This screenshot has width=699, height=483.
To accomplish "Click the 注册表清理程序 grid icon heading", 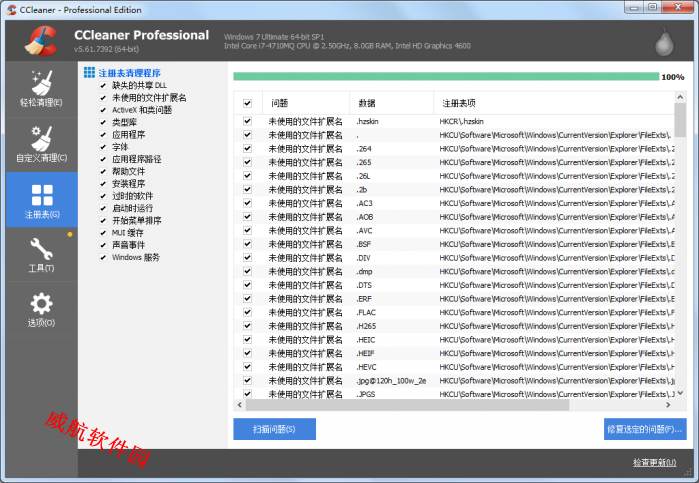I will click(x=90, y=73).
